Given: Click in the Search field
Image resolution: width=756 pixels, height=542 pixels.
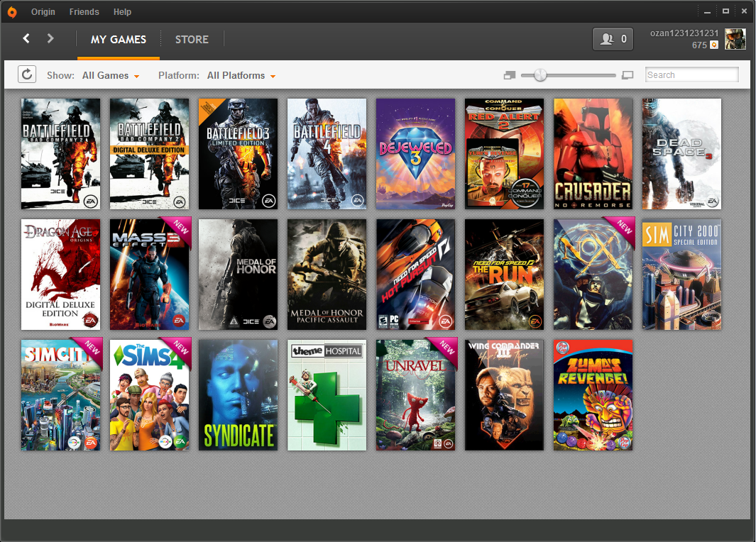Looking at the screenshot, I should [x=692, y=74].
